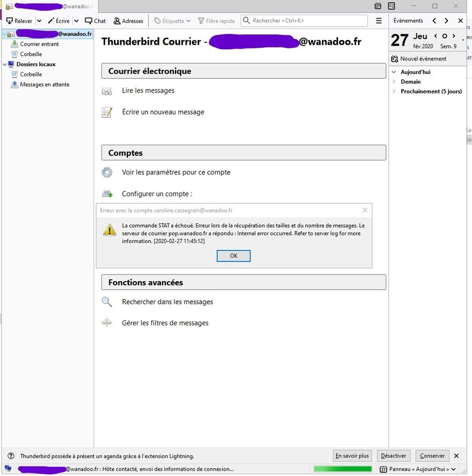This screenshot has width=472, height=476.
Task: Expand Prochainement (5 jours) section
Action: 394,91
